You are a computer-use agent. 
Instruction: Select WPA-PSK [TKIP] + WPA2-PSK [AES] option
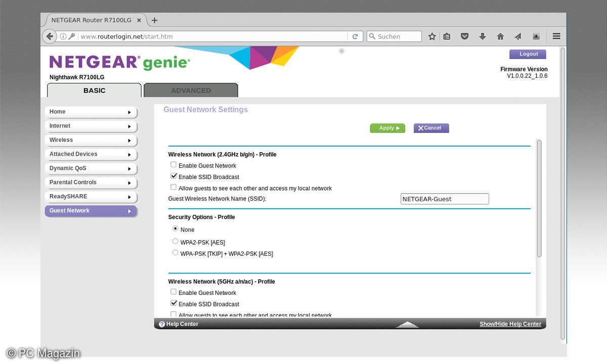(176, 252)
